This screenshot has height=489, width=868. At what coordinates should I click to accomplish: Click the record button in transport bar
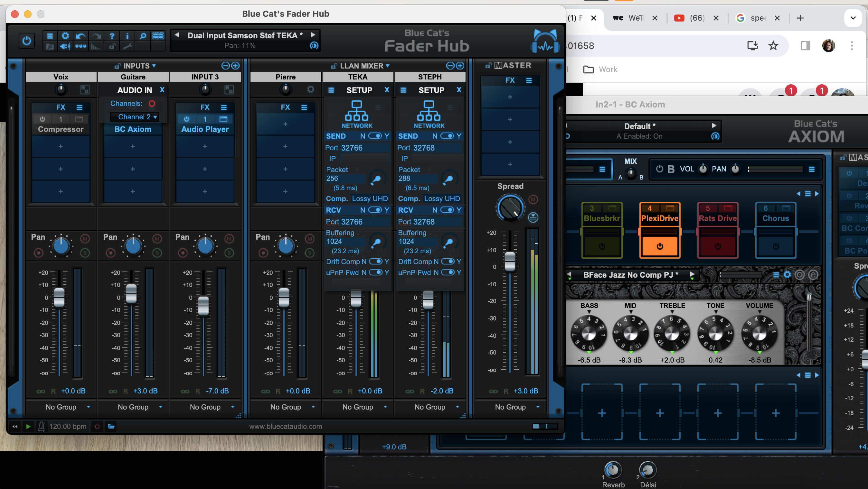click(x=97, y=426)
